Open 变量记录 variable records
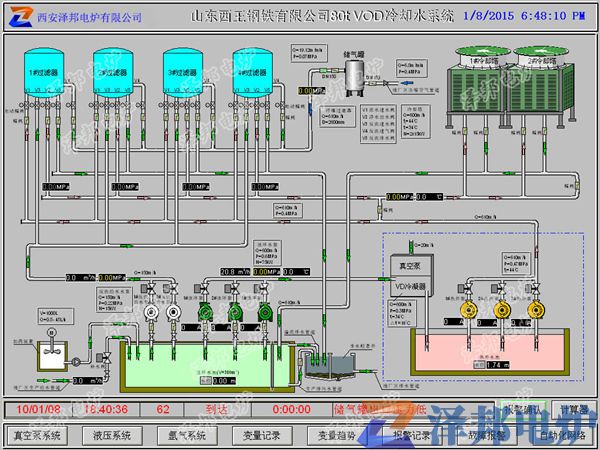Image resolution: width=600 pixels, height=450 pixels. pos(259,435)
